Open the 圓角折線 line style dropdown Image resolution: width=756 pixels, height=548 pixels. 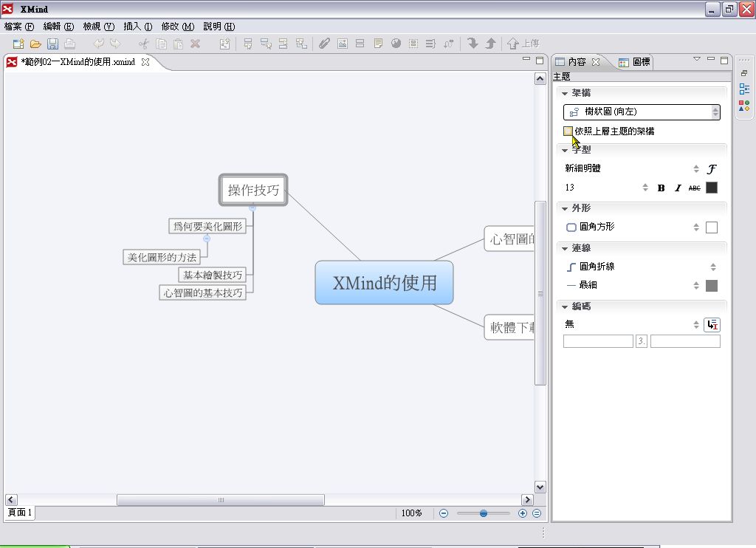(x=642, y=267)
